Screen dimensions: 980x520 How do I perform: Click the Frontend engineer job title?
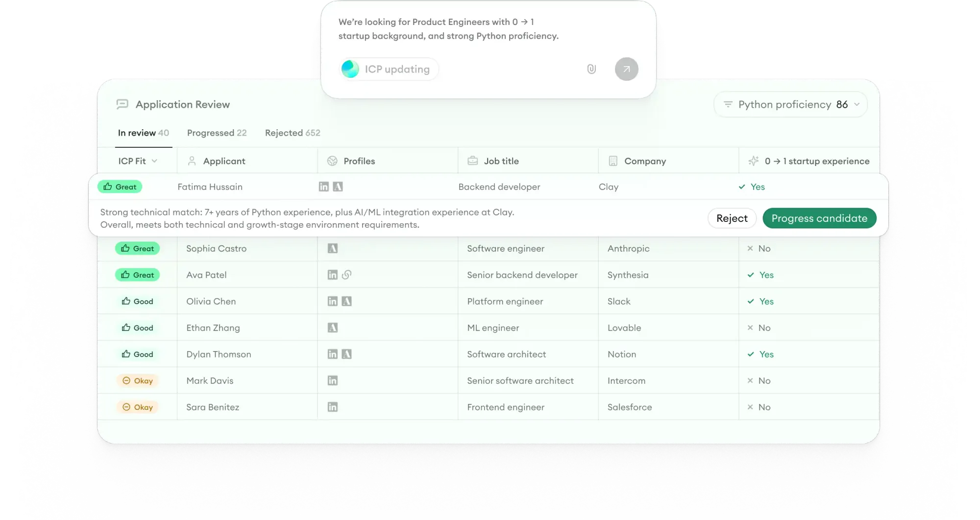(x=506, y=407)
